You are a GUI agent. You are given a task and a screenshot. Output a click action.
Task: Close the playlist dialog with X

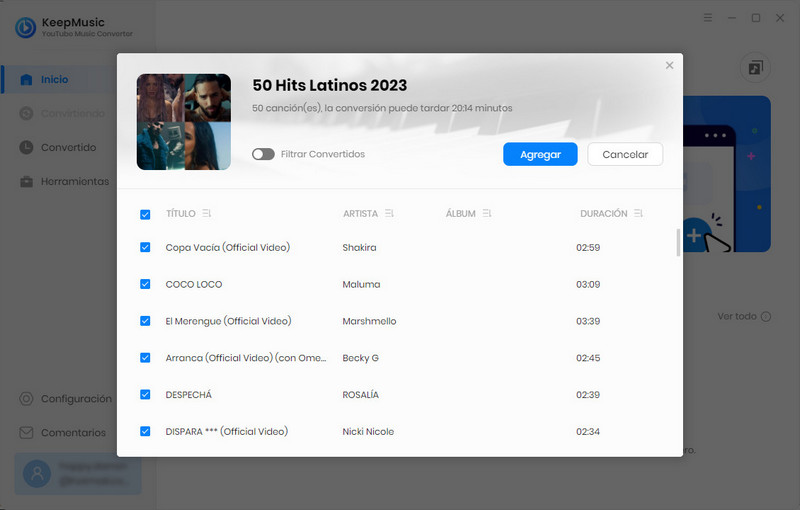(x=669, y=65)
